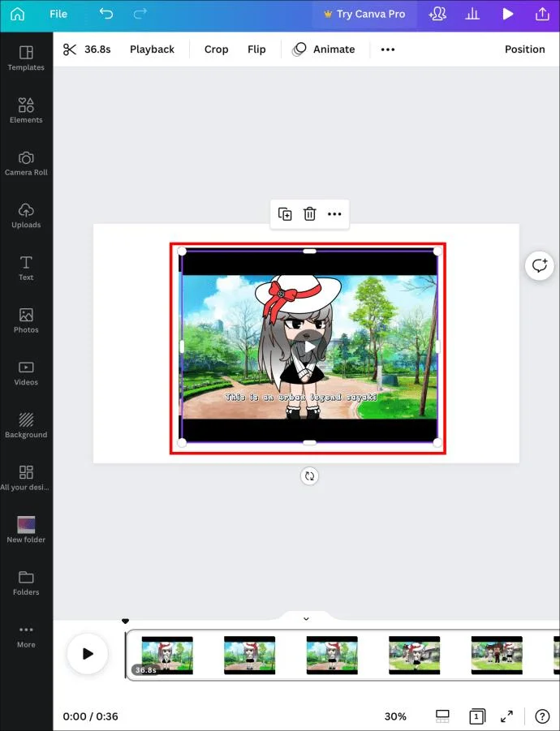
Task: Go to Canva home via house icon
Action: [x=17, y=14]
